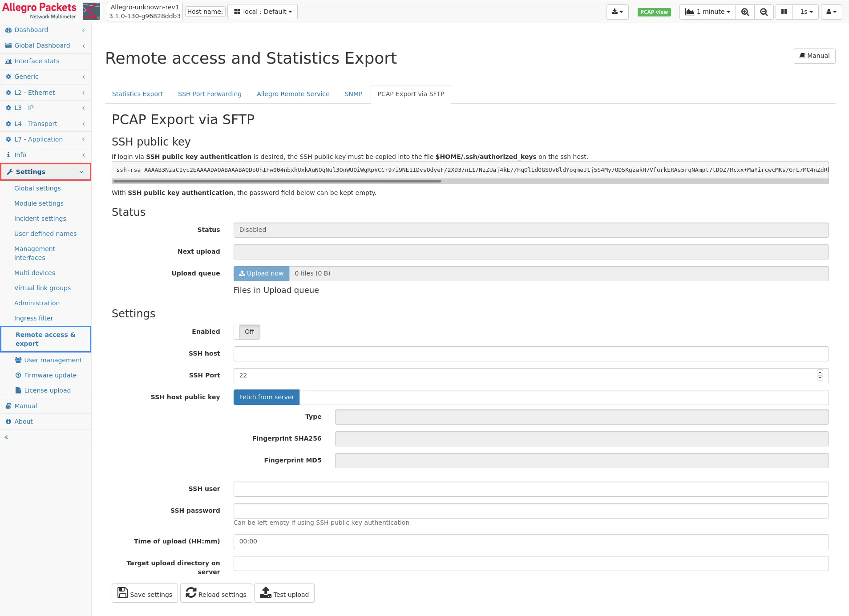Click into the SSH host input field
Image resolution: width=849 pixels, height=616 pixels.
[x=531, y=354]
